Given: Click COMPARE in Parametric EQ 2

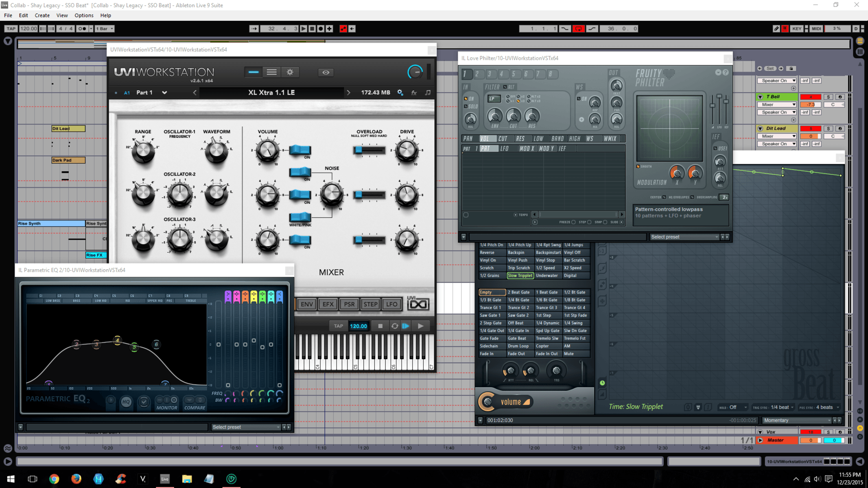Looking at the screenshot, I should click(195, 407).
